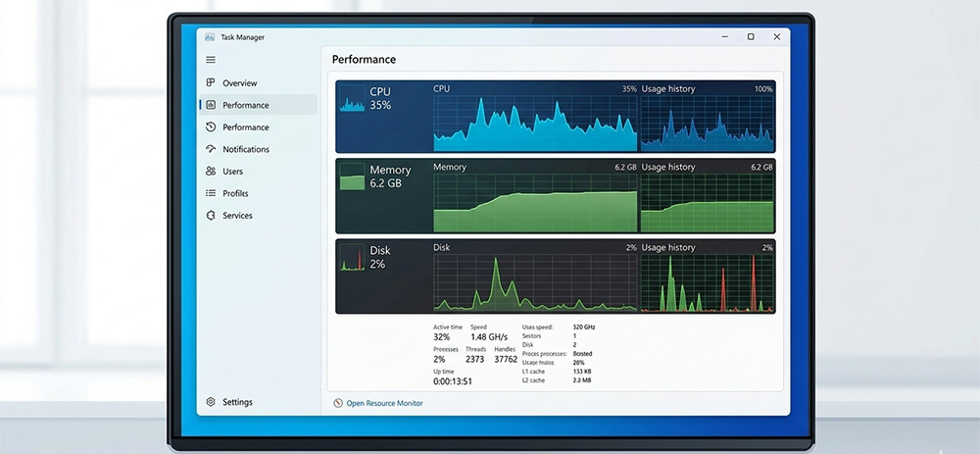The height and width of the screenshot is (454, 980).
Task: Click the L1 cache 133 KB value
Action: (x=582, y=372)
